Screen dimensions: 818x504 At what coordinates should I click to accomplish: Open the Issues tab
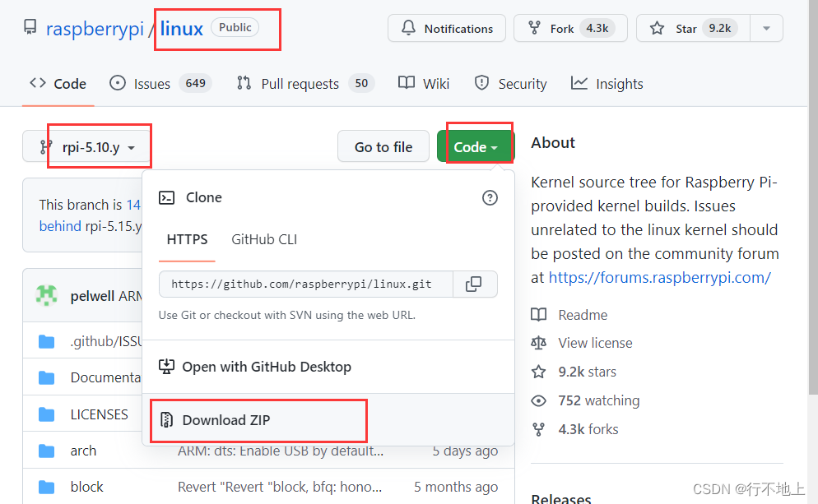[160, 83]
